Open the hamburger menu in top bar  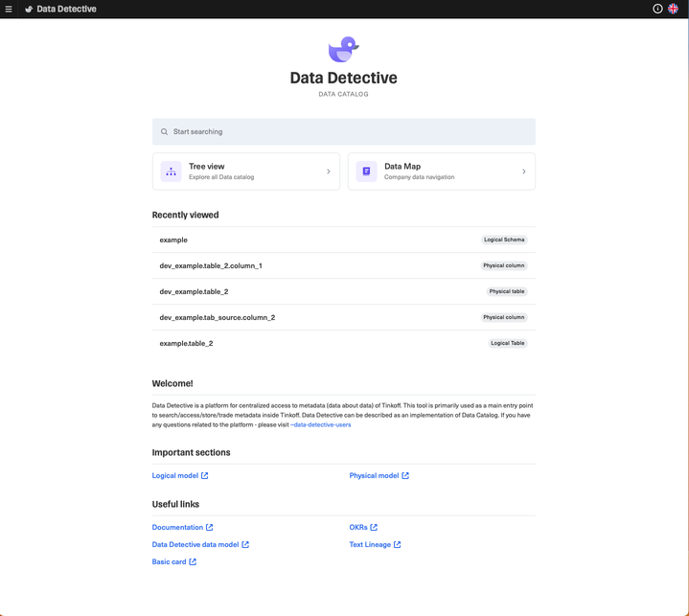click(x=9, y=9)
